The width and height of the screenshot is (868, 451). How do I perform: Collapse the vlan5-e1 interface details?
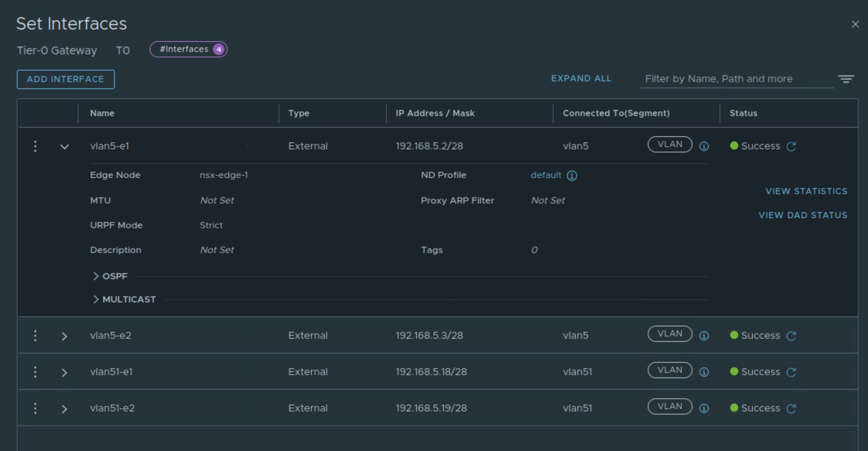[65, 147]
